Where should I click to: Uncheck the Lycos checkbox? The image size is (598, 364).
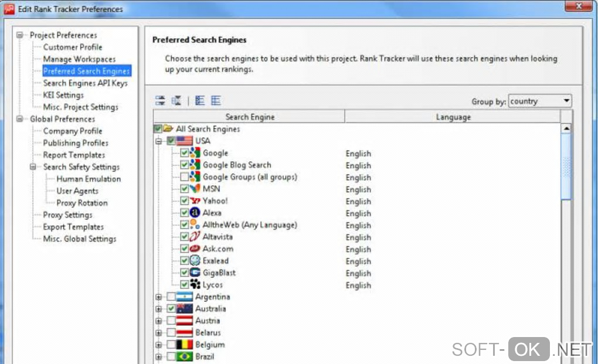pyautogui.click(x=184, y=284)
